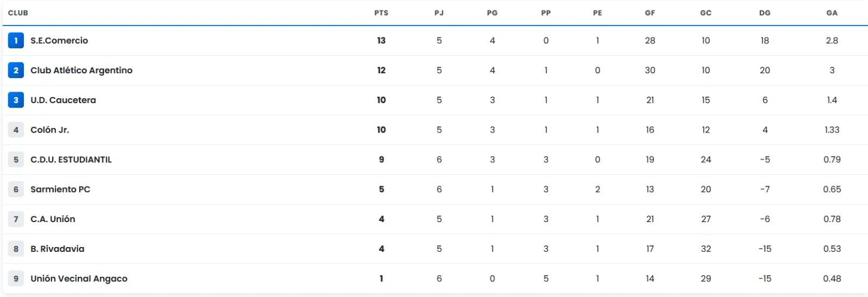This screenshot has height=297, width=868.
Task: Click the blue rank 2 badge
Action: coord(16,70)
